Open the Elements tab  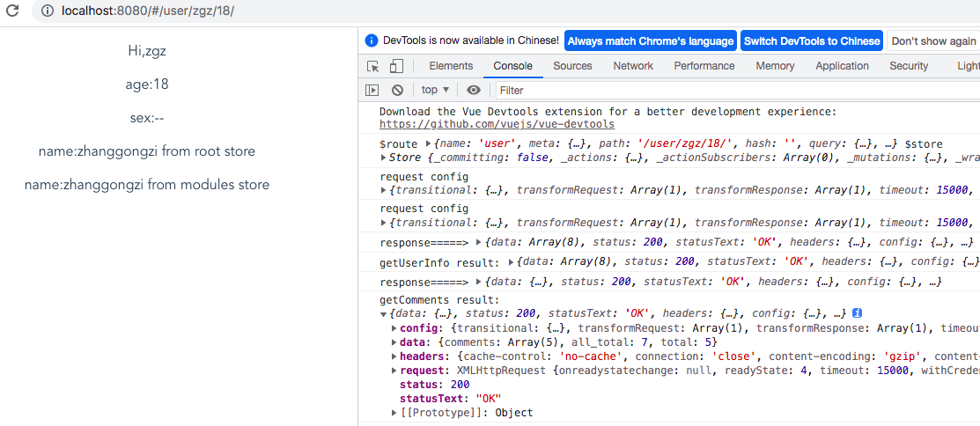pos(451,66)
